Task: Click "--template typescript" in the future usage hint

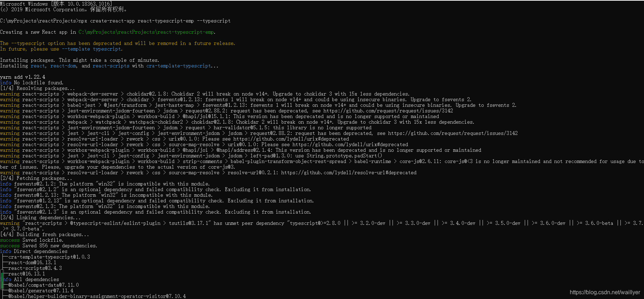Action: tap(91, 49)
